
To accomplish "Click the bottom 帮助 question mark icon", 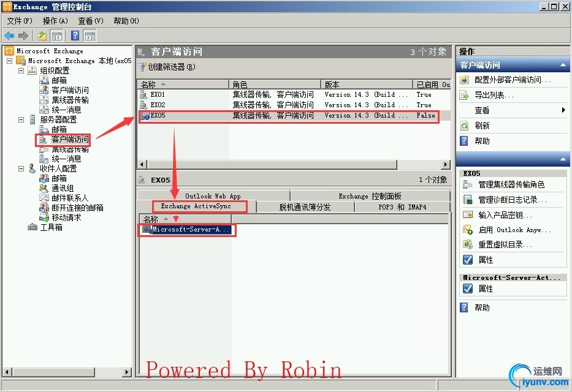I will (x=463, y=307).
